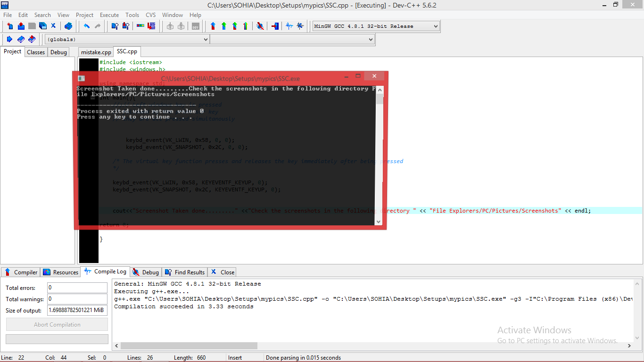This screenshot has width=644, height=362.
Task: Undo the last edit via toolbar
Action: [87, 26]
